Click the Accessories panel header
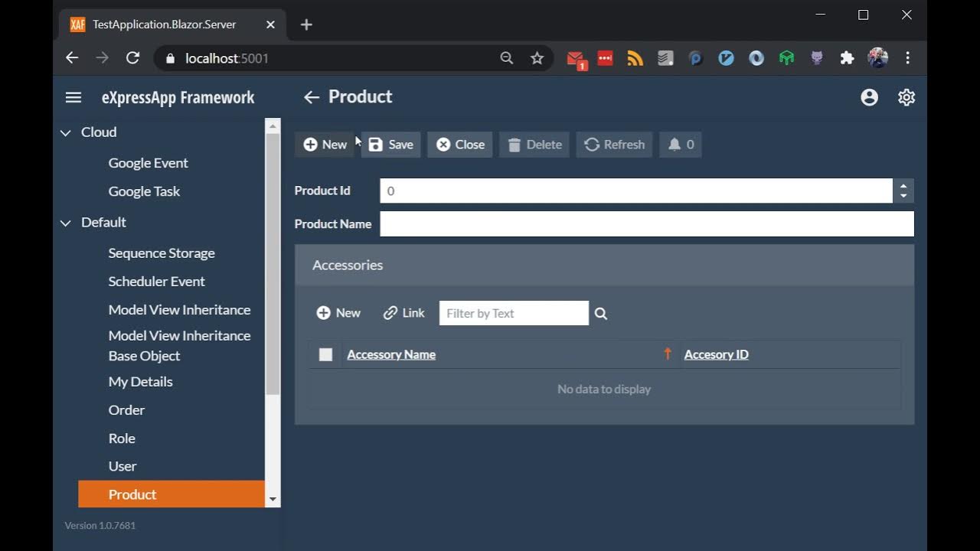The height and width of the screenshot is (551, 980). 605,265
